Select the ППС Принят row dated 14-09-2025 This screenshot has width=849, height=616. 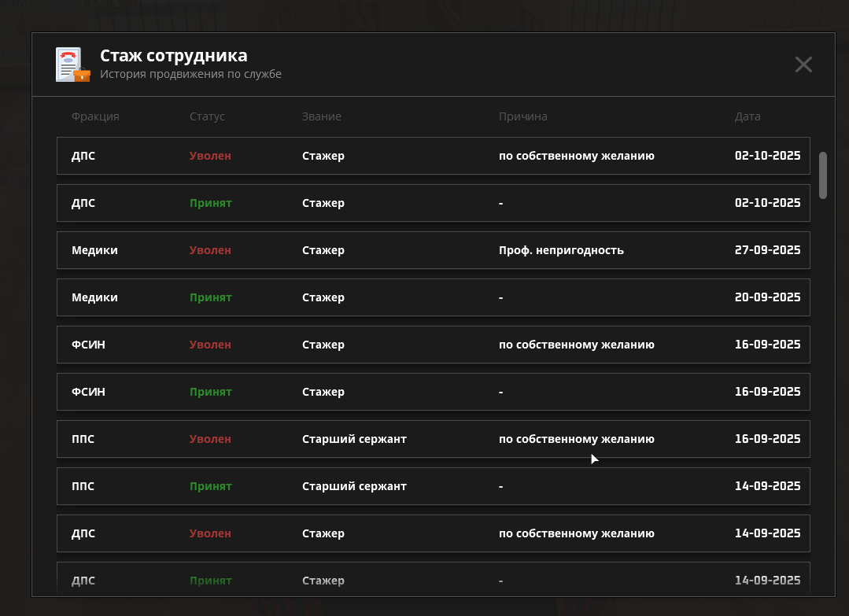click(x=433, y=486)
